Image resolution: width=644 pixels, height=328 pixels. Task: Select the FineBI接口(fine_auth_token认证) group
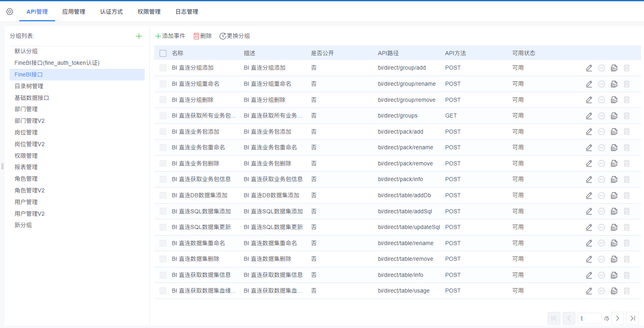click(77, 63)
